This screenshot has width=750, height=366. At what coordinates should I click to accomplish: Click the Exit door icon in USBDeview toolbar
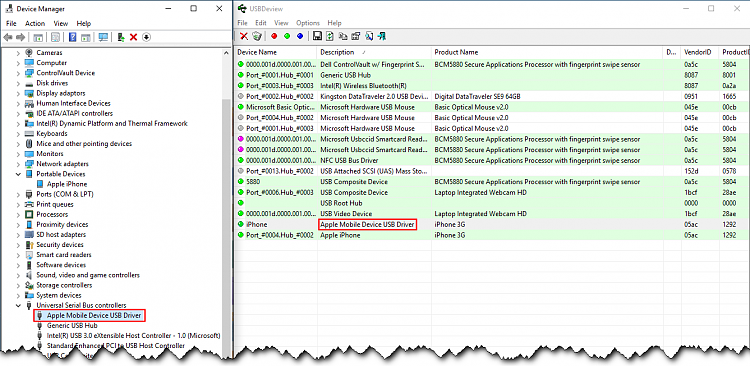(382, 36)
